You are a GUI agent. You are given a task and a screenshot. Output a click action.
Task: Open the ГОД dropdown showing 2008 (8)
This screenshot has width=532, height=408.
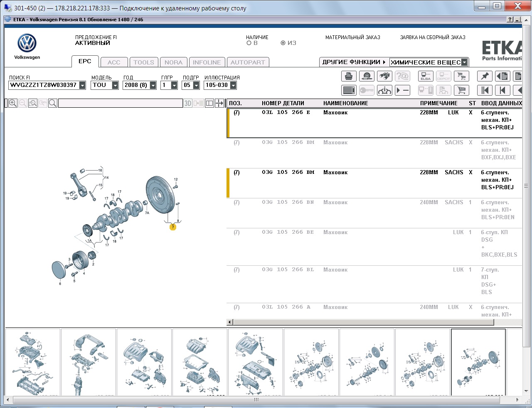coord(153,85)
